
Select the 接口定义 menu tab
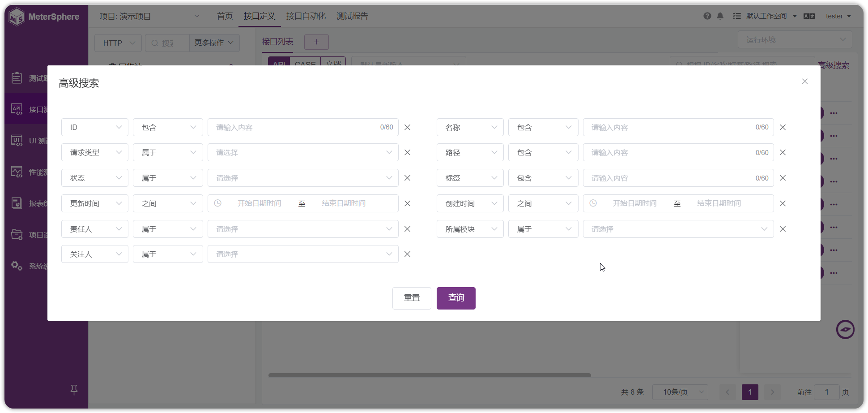[260, 16]
